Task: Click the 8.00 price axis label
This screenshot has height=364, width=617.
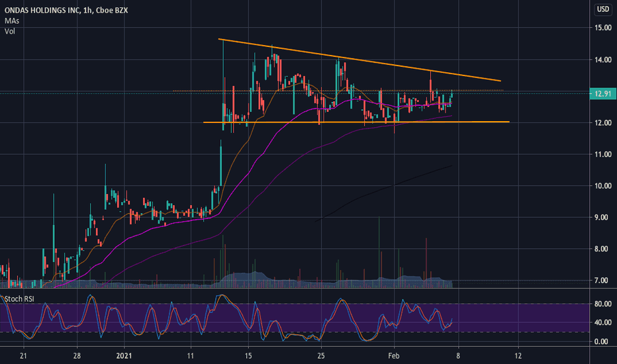Action: pyautogui.click(x=601, y=249)
